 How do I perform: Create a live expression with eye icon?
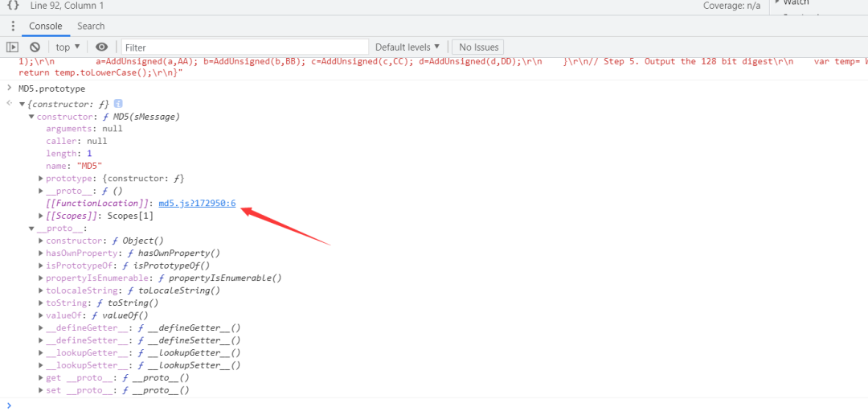pos(101,47)
